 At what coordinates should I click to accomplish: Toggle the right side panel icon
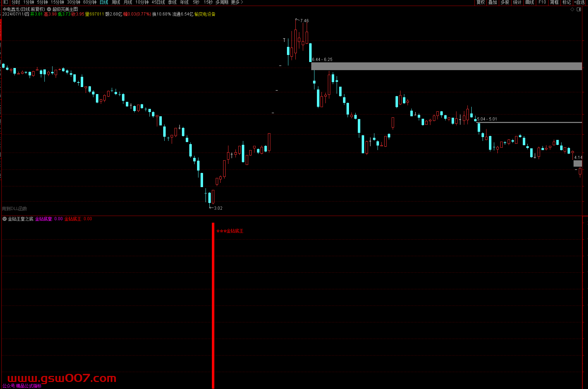point(579,10)
